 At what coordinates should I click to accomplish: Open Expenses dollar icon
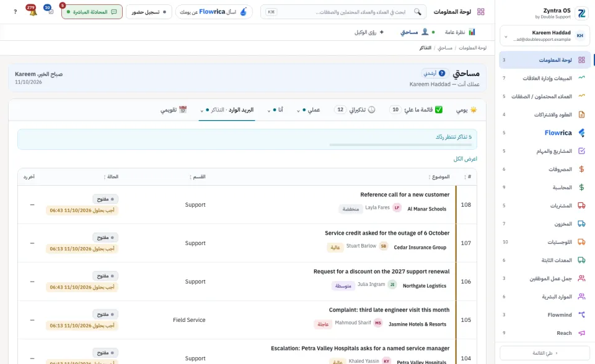(581, 169)
